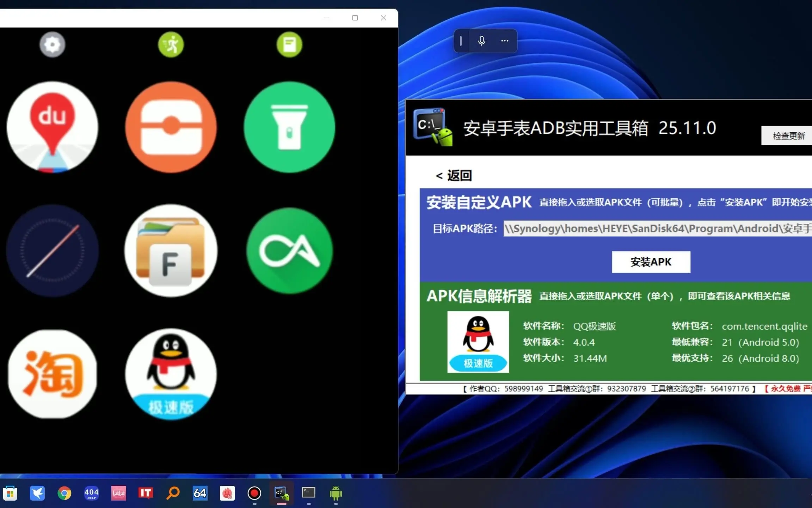This screenshot has width=812, height=508.
Task: Open the dark compass dial app
Action: 52,251
